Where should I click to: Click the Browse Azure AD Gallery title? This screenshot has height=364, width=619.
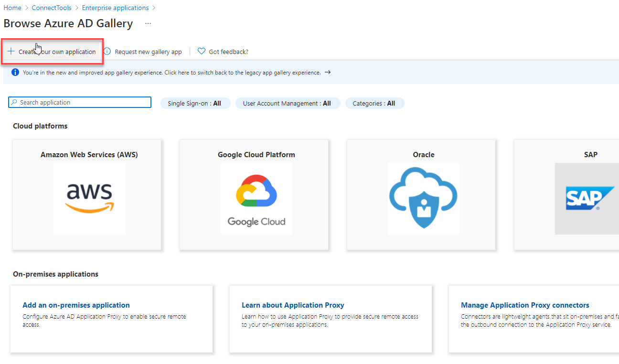tap(68, 23)
